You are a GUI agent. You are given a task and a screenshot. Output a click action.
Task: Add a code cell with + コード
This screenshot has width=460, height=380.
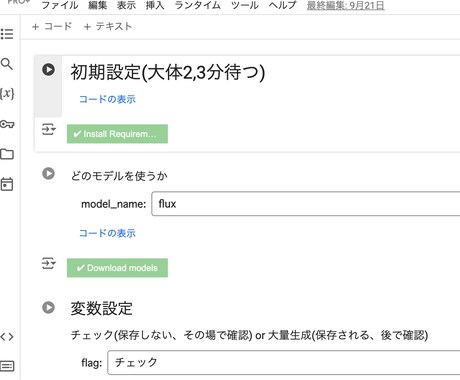click(x=52, y=26)
